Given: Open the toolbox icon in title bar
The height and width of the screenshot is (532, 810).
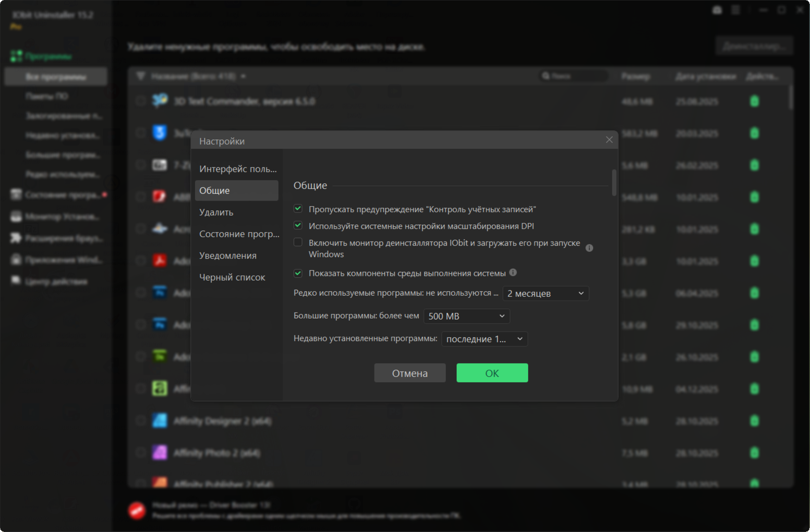Looking at the screenshot, I should click(717, 10).
